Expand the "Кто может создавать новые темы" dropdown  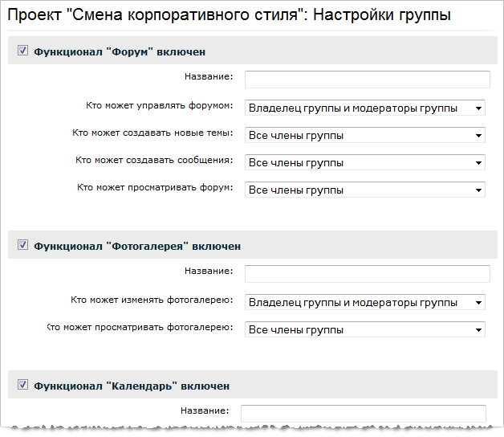[x=364, y=135]
